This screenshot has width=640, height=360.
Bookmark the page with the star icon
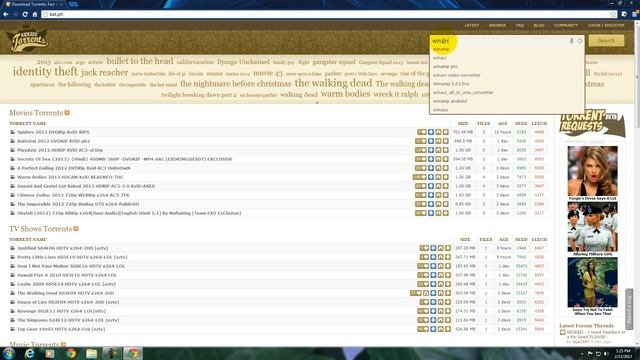613,14
